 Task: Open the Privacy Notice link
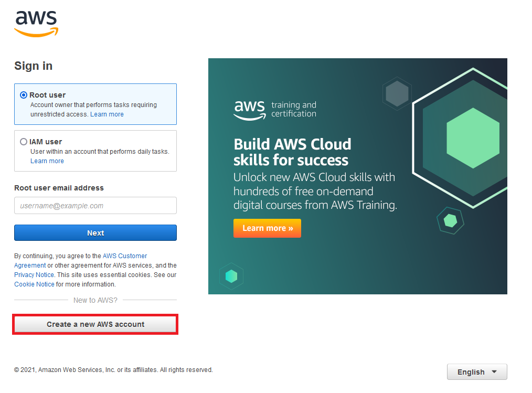click(x=34, y=274)
